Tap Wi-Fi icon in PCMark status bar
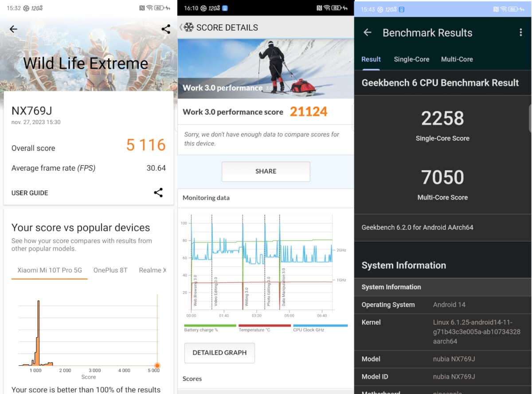Viewport: 532px width, 394px height. tap(327, 8)
